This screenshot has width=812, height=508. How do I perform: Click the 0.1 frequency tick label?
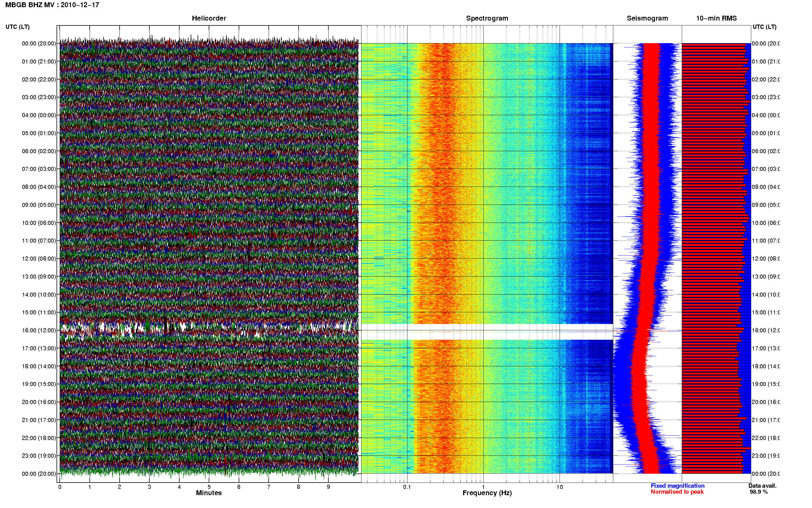407,487
